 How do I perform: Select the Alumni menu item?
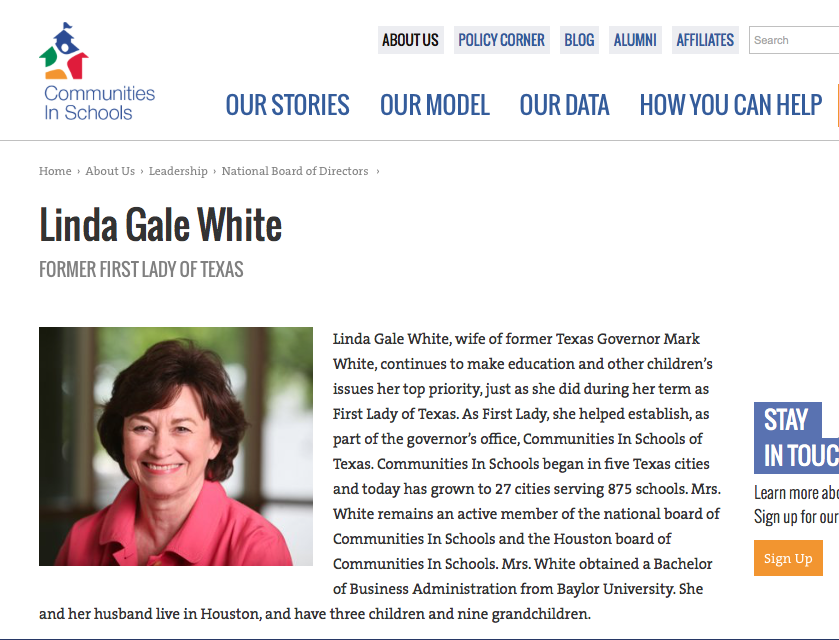635,40
